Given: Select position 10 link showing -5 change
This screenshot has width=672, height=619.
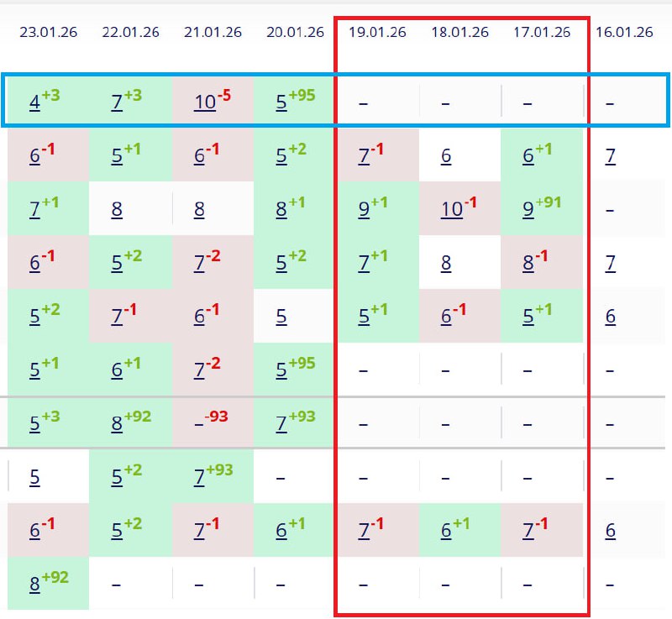Looking at the screenshot, I should click(205, 103).
